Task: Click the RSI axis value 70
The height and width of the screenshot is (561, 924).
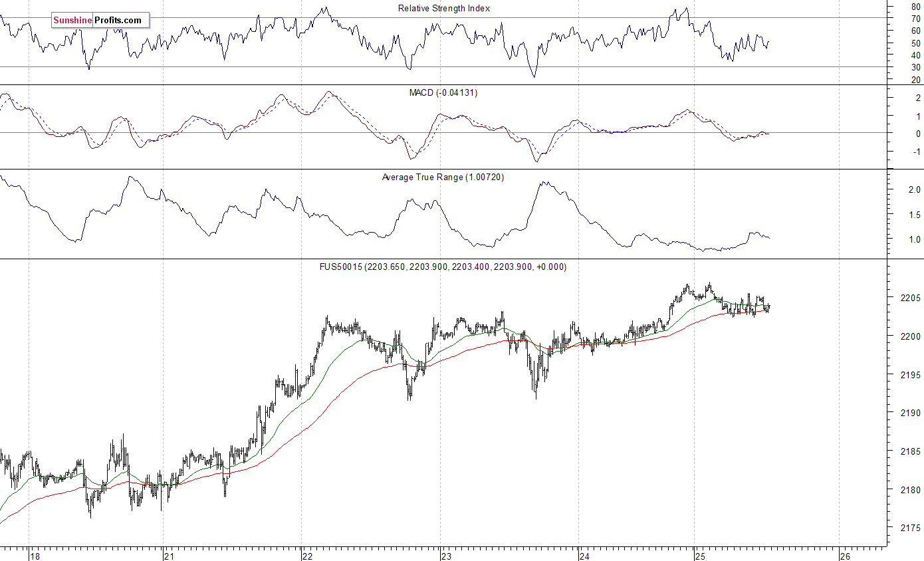Action: pos(915,19)
